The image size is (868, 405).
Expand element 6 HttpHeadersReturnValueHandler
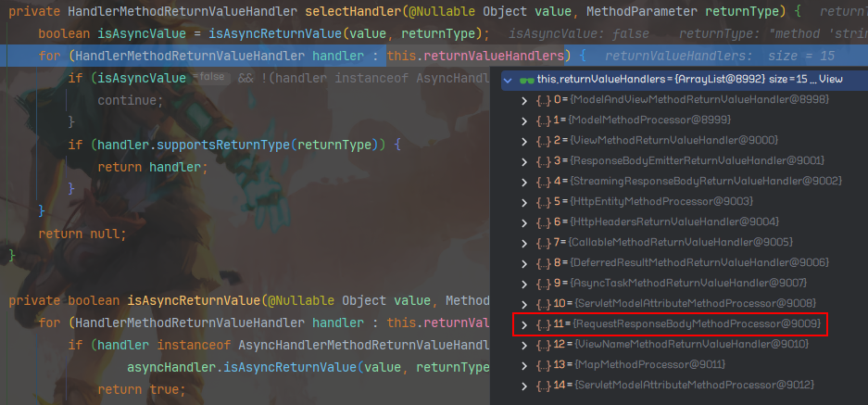point(524,222)
